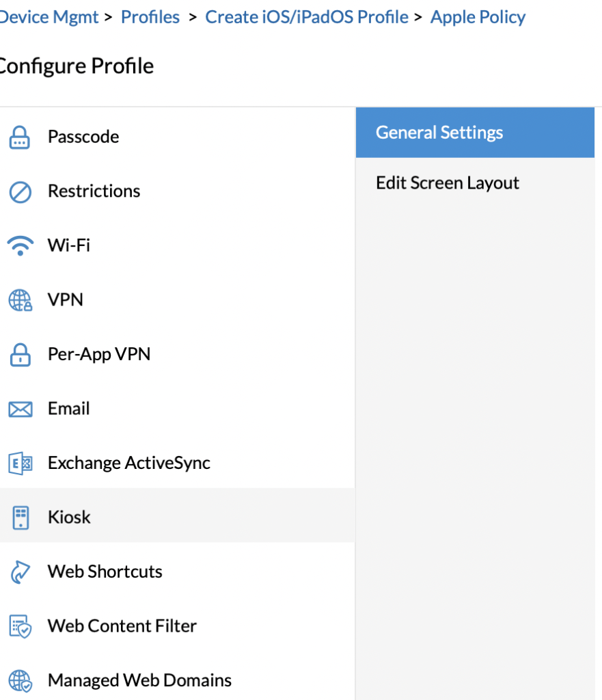Click the Web Content Filter icon
This screenshot has width=602, height=700.
(20, 626)
